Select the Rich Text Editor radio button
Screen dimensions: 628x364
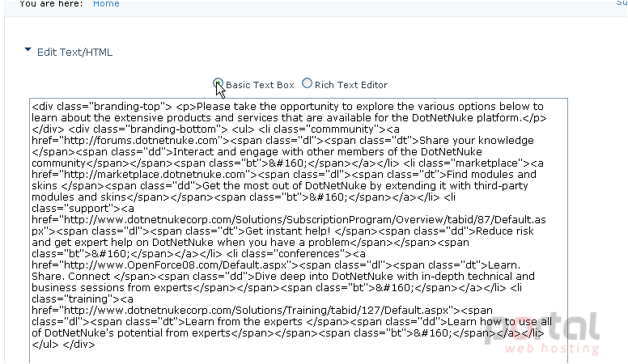tap(307, 83)
